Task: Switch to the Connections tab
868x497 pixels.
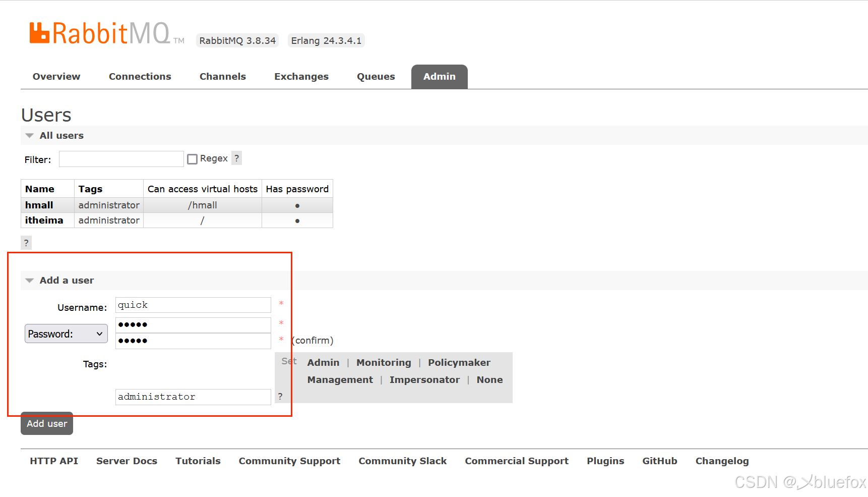Action: pos(140,77)
